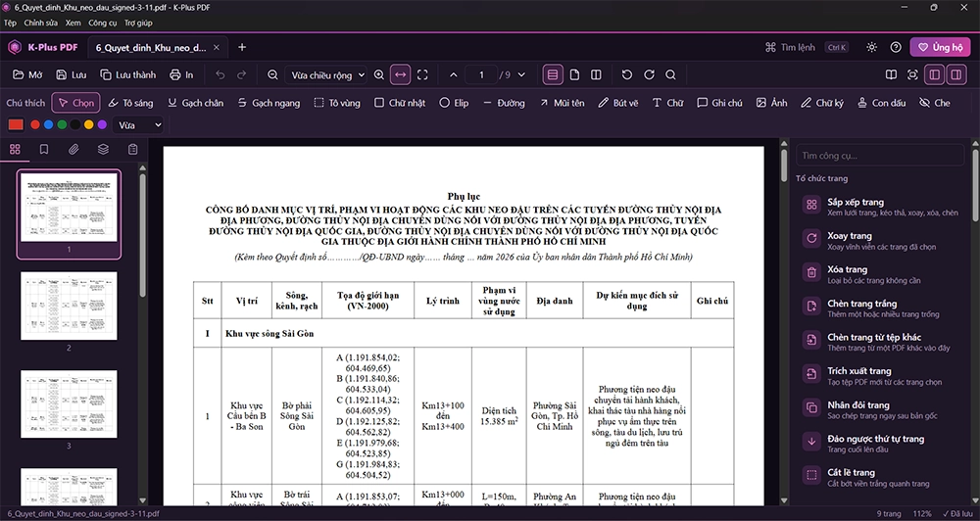The width and height of the screenshot is (980, 521).
Task: Toggle continuous scroll view mode
Action: [553, 75]
